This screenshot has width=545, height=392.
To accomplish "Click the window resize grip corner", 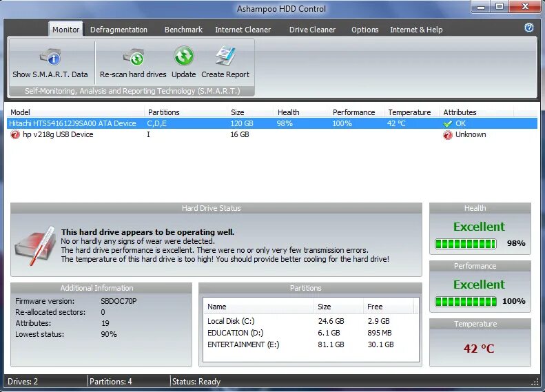I will (x=535, y=382).
